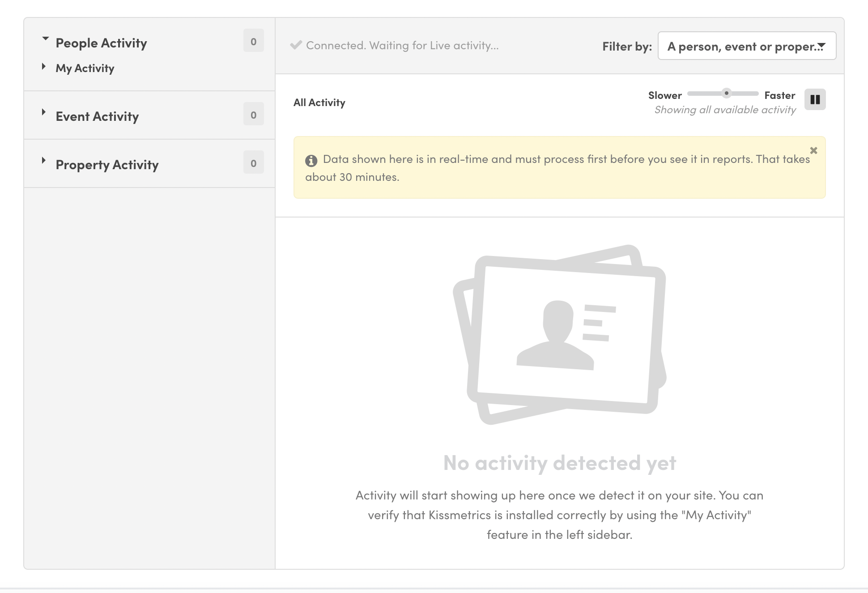The width and height of the screenshot is (868, 593).
Task: Expand the Event Activity arrow
Action: (x=44, y=112)
